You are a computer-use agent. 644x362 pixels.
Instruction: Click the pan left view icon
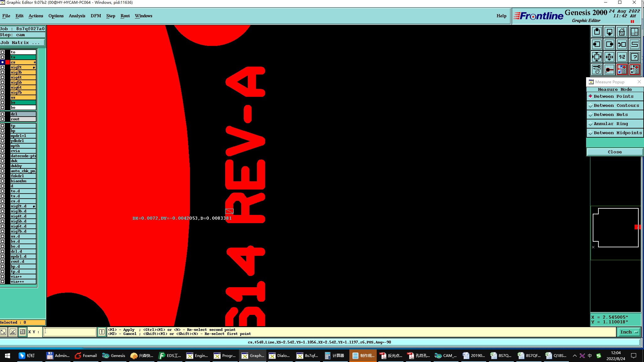[597, 44]
